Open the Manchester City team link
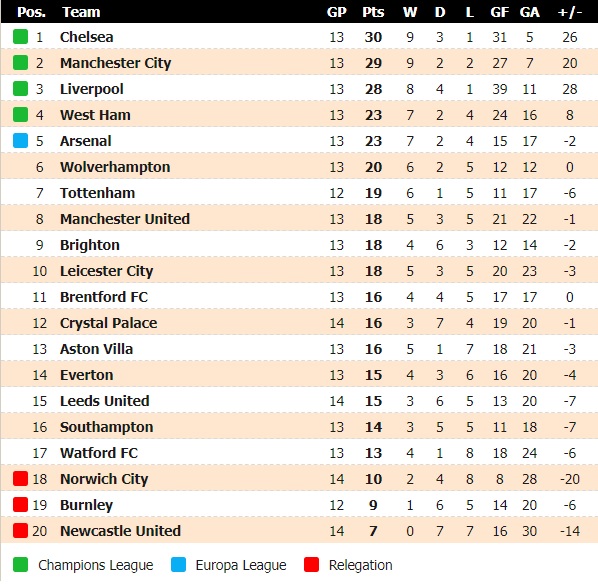 pos(116,63)
